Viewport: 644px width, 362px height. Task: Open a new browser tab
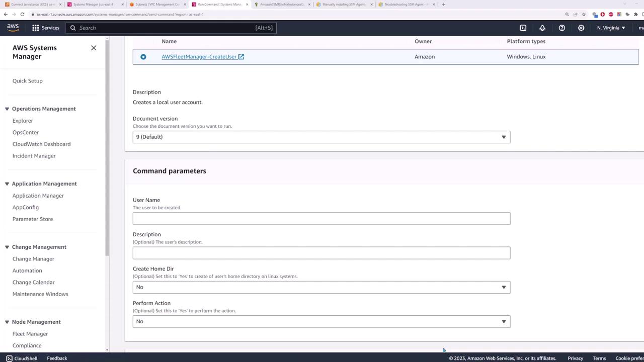click(x=443, y=5)
